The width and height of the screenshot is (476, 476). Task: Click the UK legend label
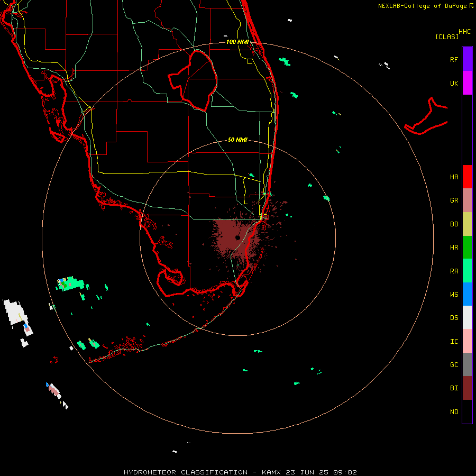(454, 83)
